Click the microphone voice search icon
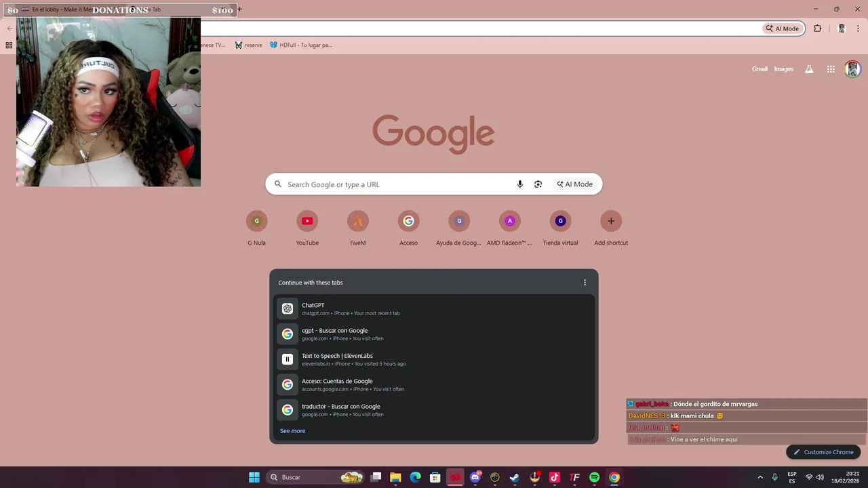868x488 pixels. tap(520, 184)
